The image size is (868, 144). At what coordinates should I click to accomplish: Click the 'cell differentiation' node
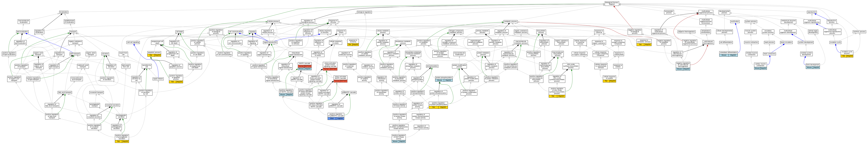click(x=726, y=43)
